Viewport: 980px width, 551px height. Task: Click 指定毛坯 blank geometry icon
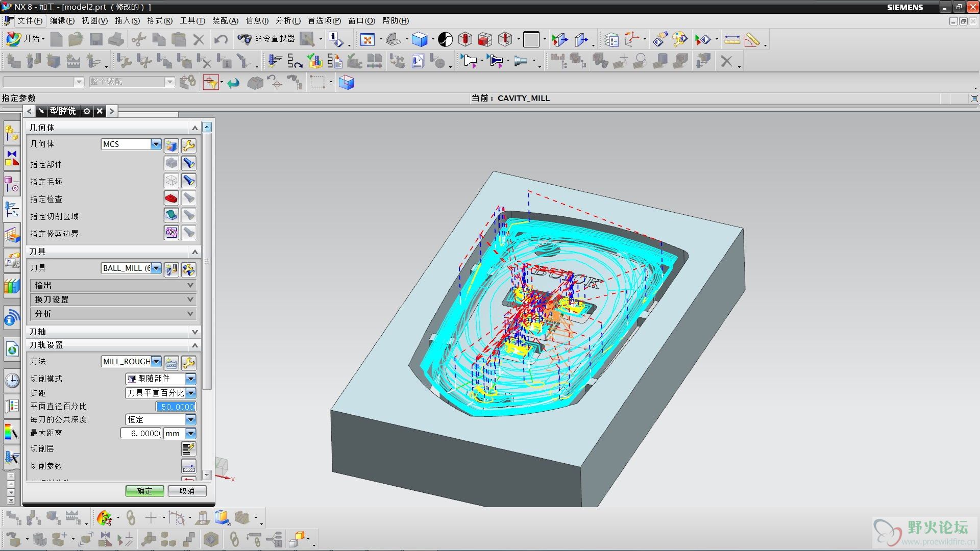coord(171,181)
